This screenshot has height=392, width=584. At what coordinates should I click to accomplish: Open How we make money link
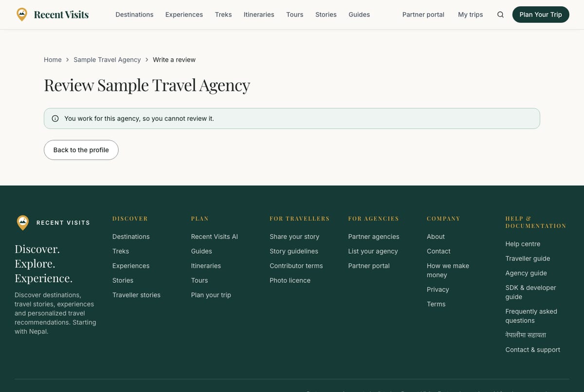[448, 270]
